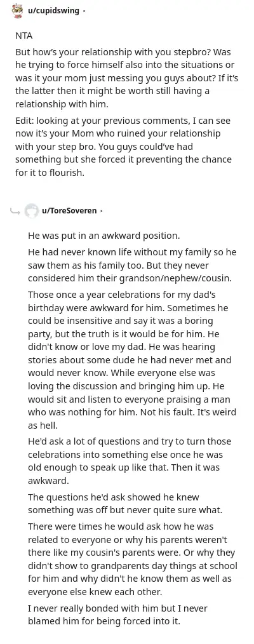The image size is (254, 644).
Task: Click the paragraph starting "I never really bonded"
Action: pos(117,614)
